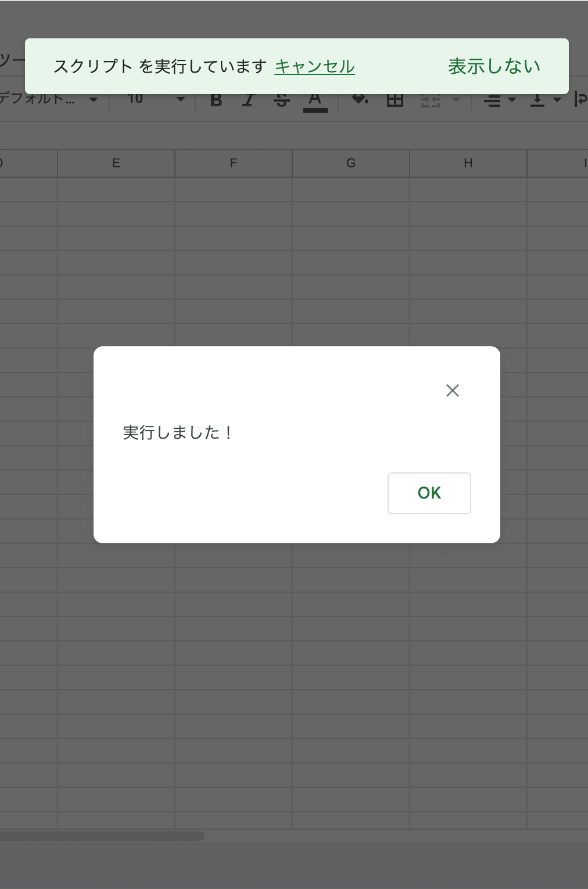Select column F header

click(234, 163)
